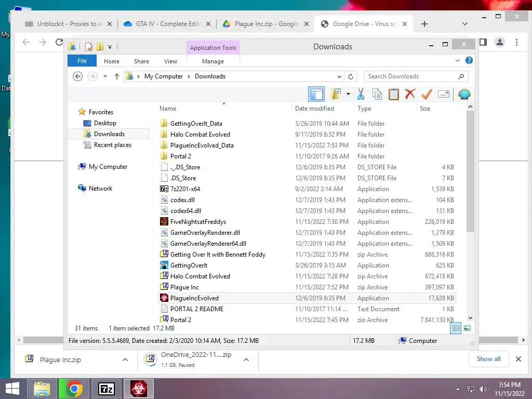Open options chevron for OneDrive zip download

246,360
